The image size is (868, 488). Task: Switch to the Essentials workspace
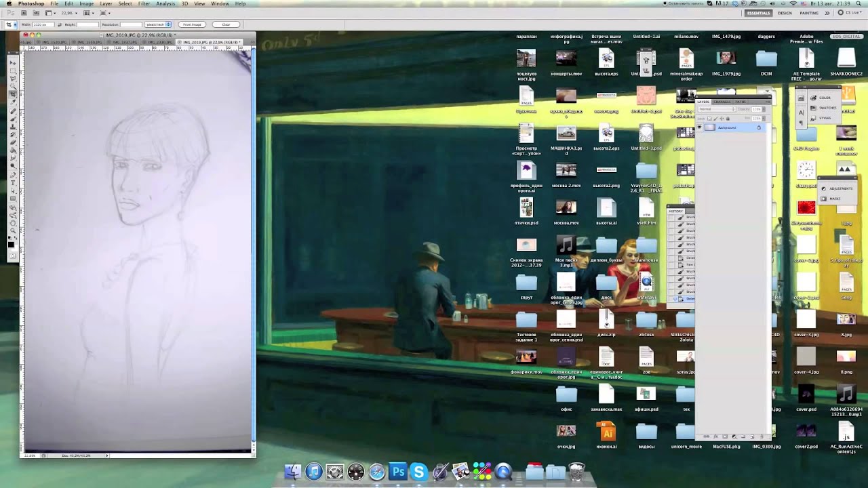point(758,13)
